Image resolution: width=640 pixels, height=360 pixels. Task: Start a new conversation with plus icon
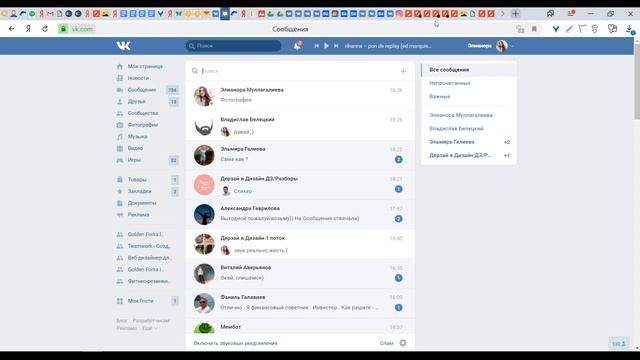point(403,71)
